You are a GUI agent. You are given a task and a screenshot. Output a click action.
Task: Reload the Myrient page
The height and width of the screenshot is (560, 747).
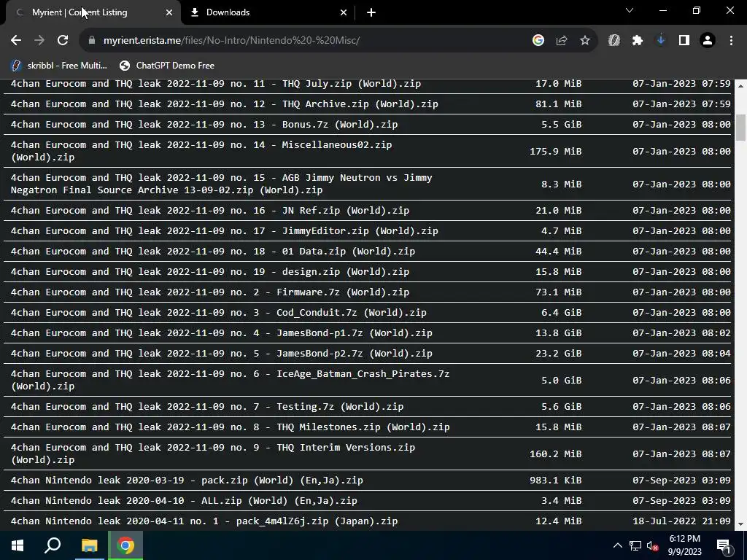click(x=63, y=41)
